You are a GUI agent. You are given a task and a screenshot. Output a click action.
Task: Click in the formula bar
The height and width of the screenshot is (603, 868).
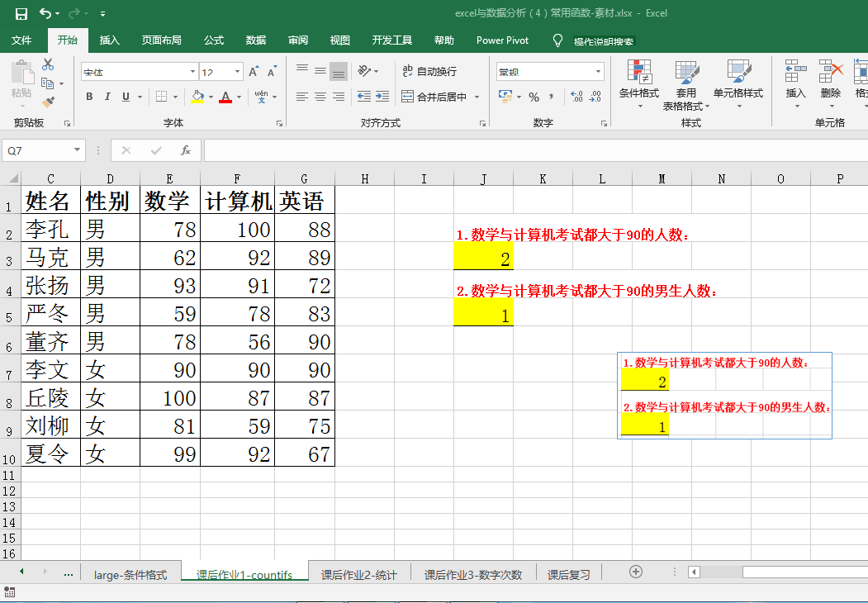point(536,150)
